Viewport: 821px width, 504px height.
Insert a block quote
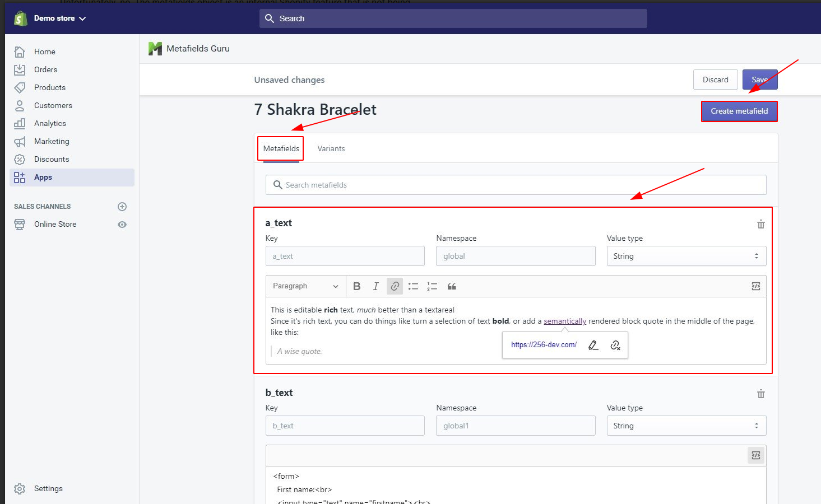(452, 286)
